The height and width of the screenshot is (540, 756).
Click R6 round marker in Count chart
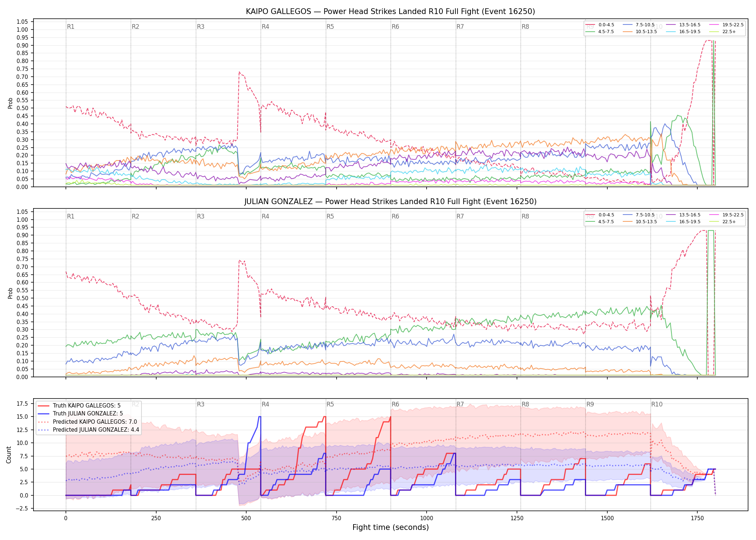pos(395,404)
